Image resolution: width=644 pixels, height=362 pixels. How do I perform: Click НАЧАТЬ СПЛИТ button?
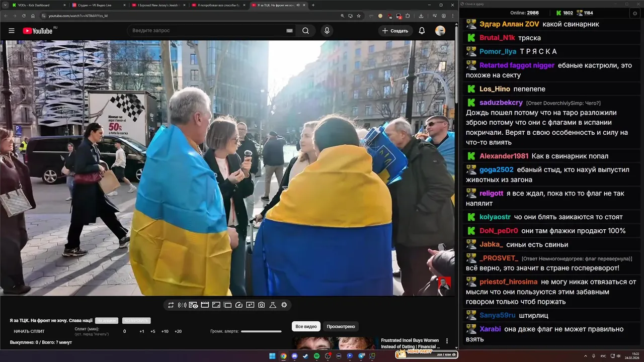29,331
